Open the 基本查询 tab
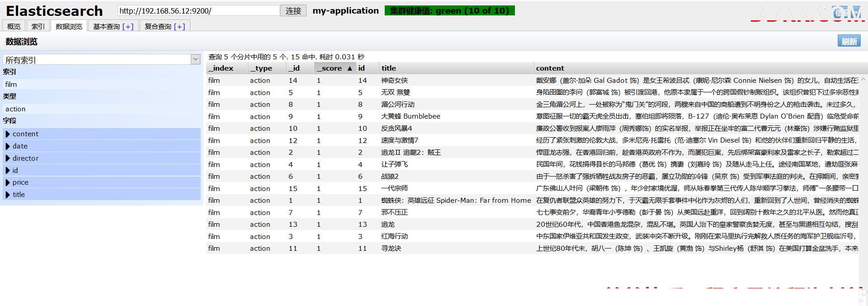The width and height of the screenshot is (868, 306). pos(106,26)
